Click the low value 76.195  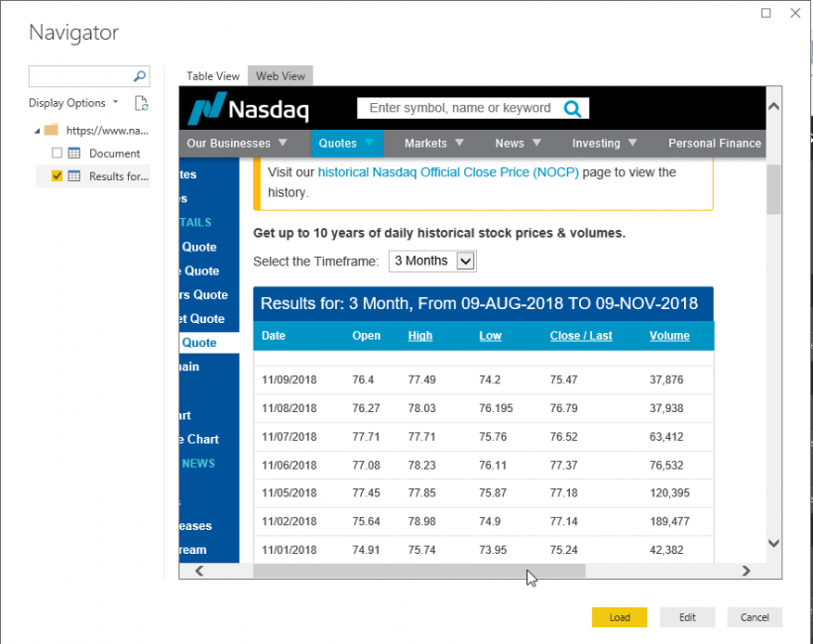[x=496, y=408]
